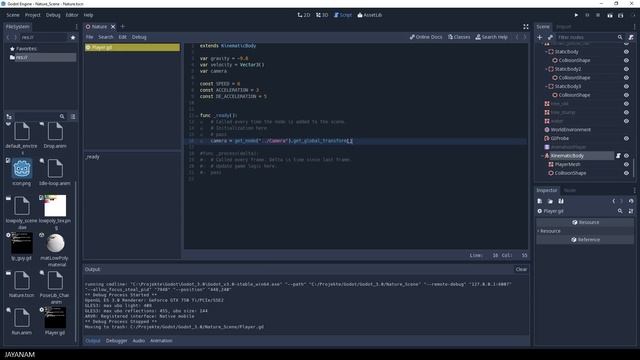This screenshot has width=640, height=360.
Task: Click the scene tree attach script icon
Action: [x=631, y=37]
